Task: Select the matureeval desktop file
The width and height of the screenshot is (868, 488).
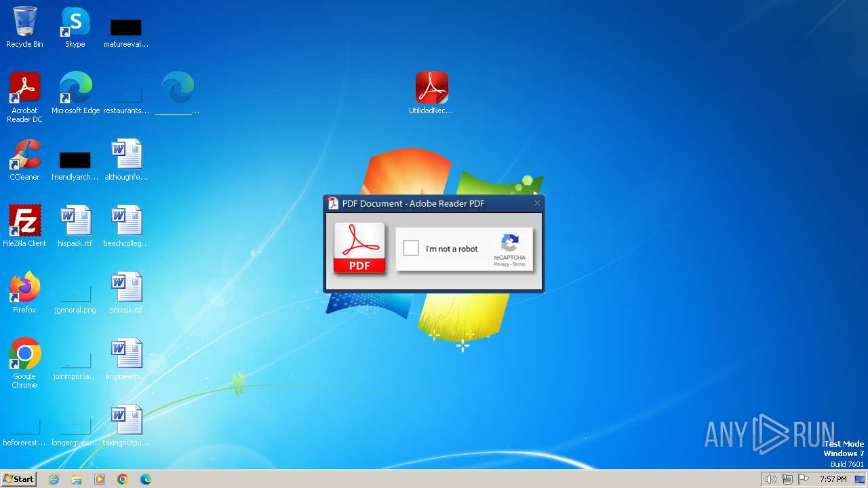Action: tap(126, 33)
